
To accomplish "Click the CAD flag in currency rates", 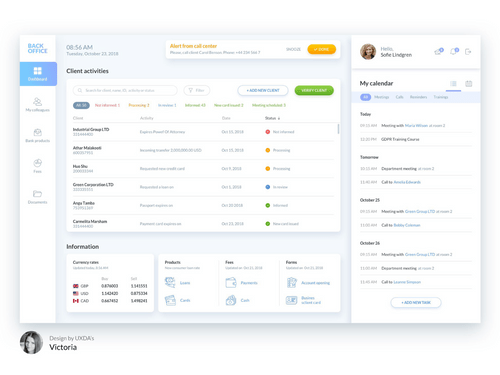I will tap(76, 301).
